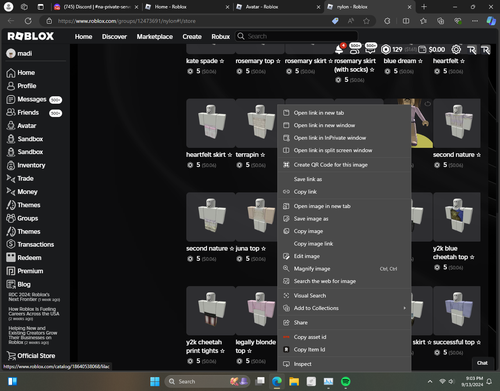Click the Home icon in the sidebar

(x=11, y=73)
